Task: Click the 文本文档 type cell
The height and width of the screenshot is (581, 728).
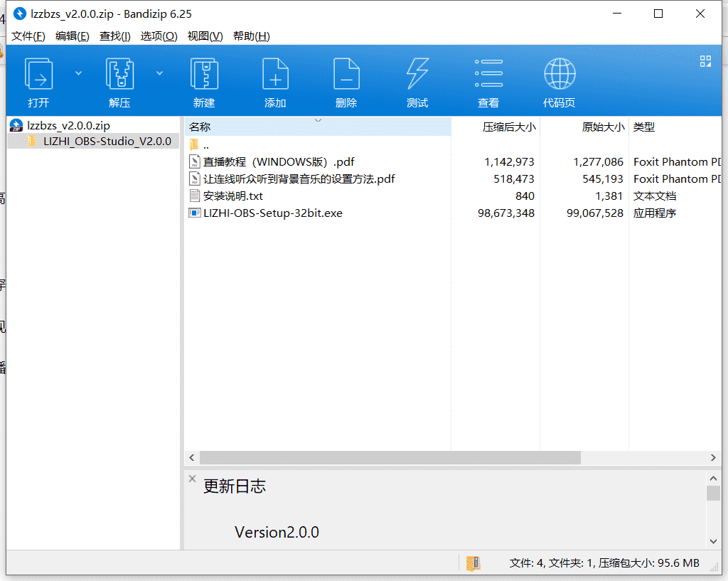Action: pyautogui.click(x=655, y=196)
